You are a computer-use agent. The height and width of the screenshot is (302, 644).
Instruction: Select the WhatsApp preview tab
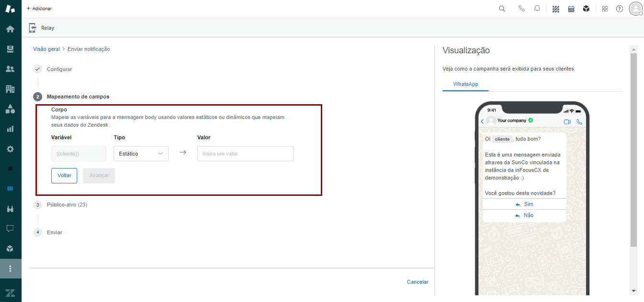[466, 84]
